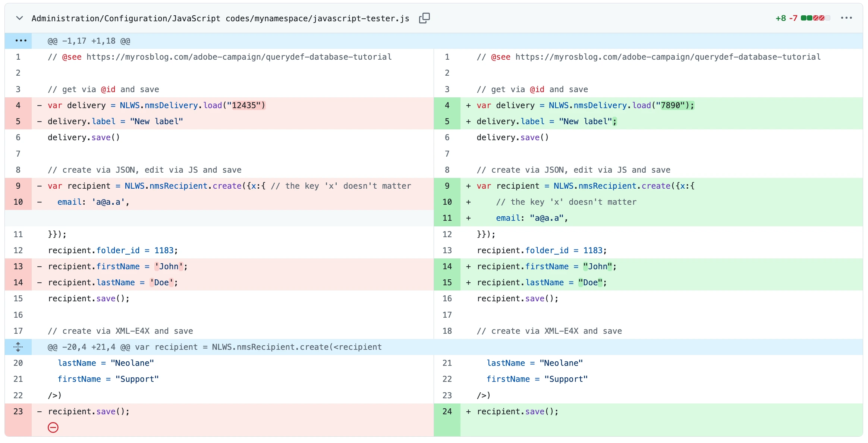This screenshot has width=868, height=443.
Task: Click the -7 deletions count
Action: pyautogui.click(x=793, y=18)
